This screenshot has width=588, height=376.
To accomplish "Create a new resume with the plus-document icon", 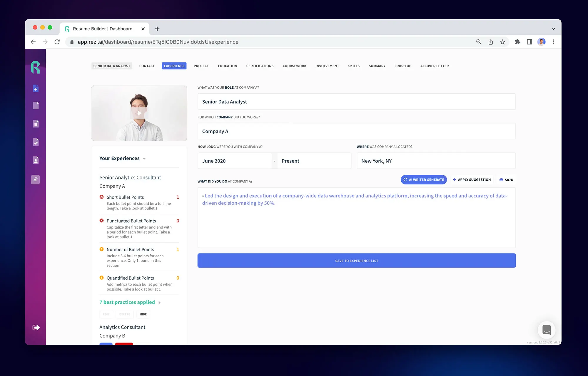I will coord(36,88).
